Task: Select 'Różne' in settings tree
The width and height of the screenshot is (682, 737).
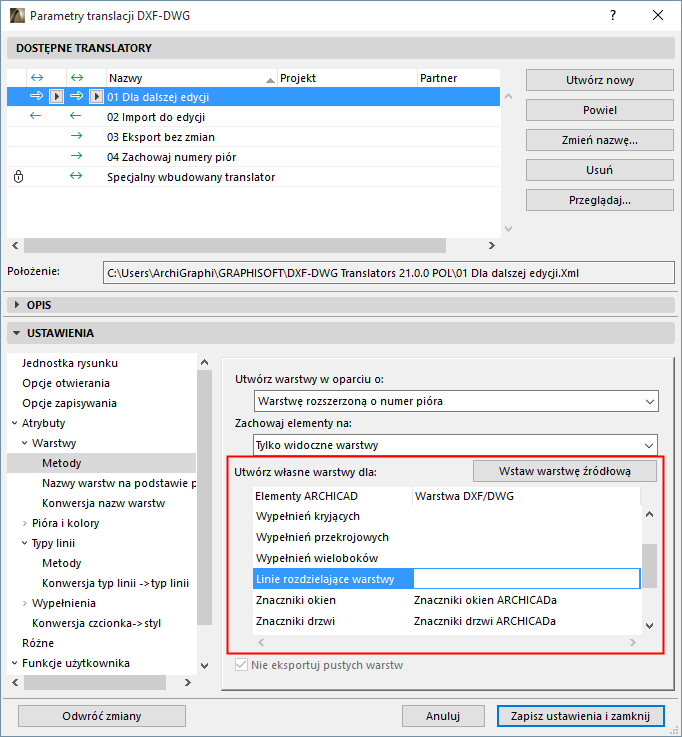Action: 38,643
